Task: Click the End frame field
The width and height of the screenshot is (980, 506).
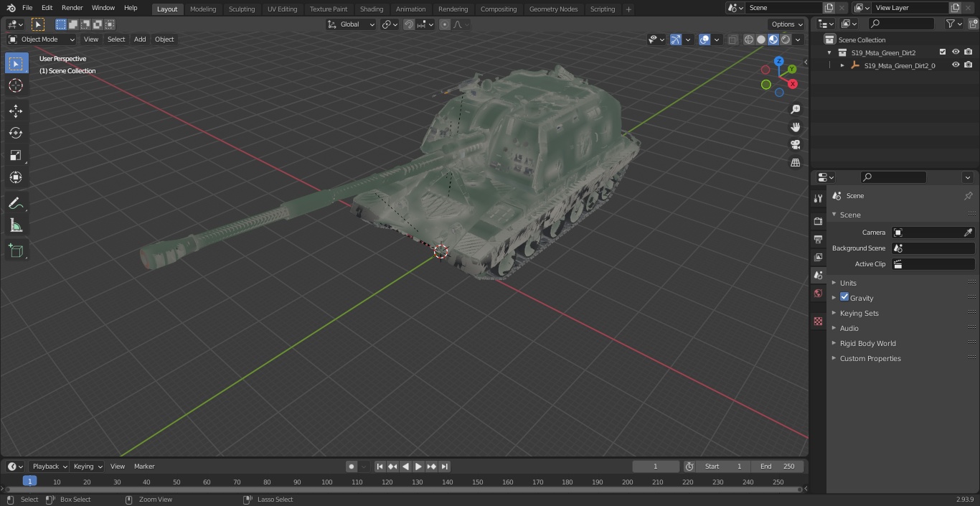Action: click(x=778, y=467)
